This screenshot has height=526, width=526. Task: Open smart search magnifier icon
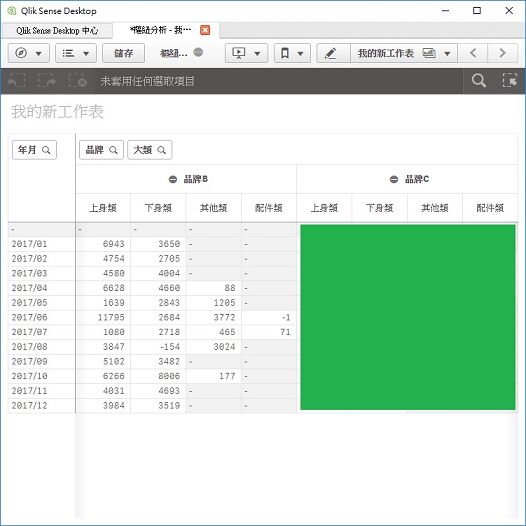point(478,81)
